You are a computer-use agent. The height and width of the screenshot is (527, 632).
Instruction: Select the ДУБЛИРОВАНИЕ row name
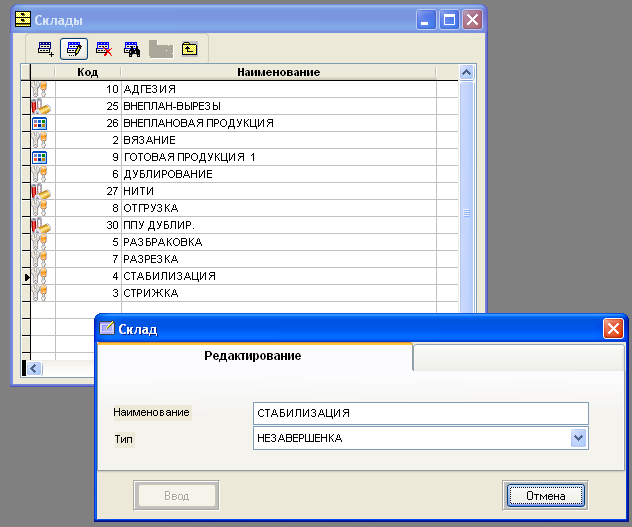tap(168, 174)
